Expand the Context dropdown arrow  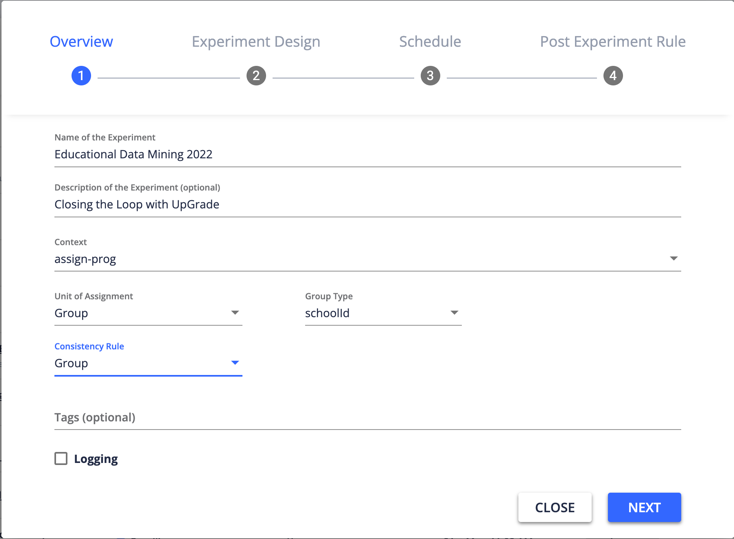673,259
